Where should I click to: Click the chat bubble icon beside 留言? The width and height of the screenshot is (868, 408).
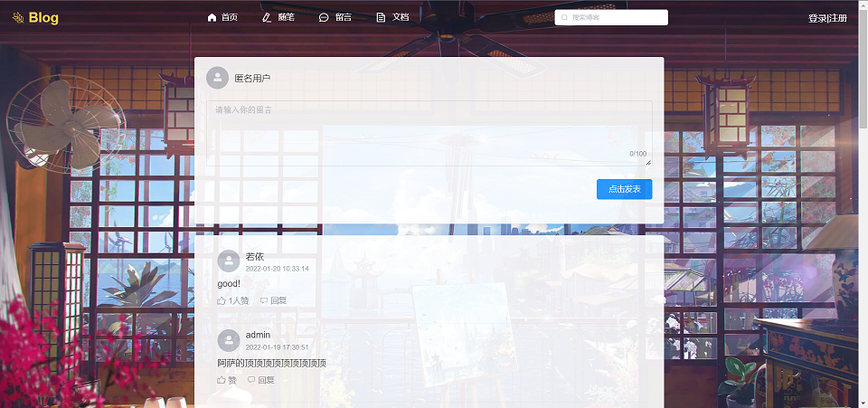pos(324,17)
